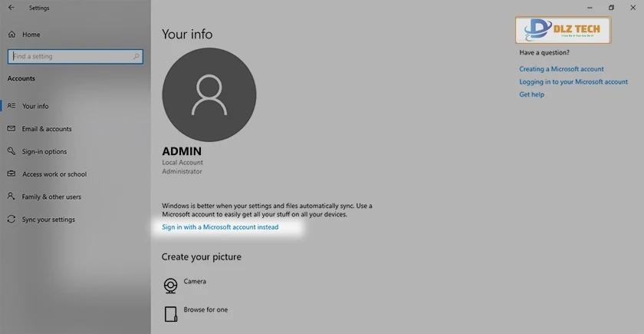The image size is (644, 334).
Task: Select Your info in the Accounts sidebar
Action: point(35,106)
